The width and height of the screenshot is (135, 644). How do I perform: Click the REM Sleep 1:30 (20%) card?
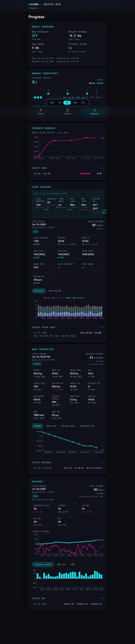tap(67, 254)
